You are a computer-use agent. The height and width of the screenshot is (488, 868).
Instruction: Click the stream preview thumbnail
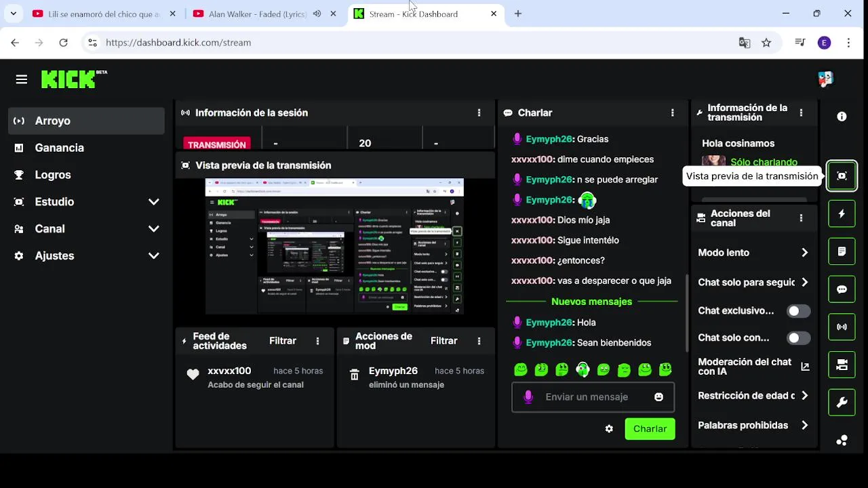click(334, 246)
